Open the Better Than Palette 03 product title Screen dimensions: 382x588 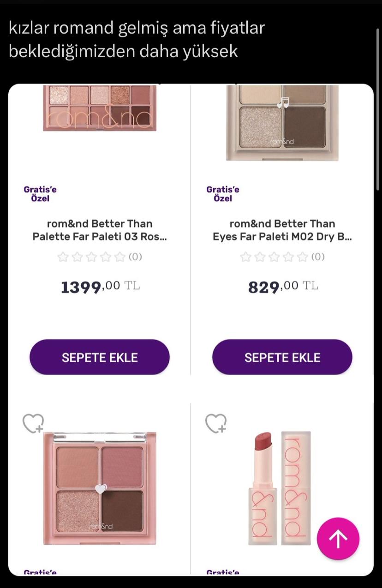tap(100, 230)
